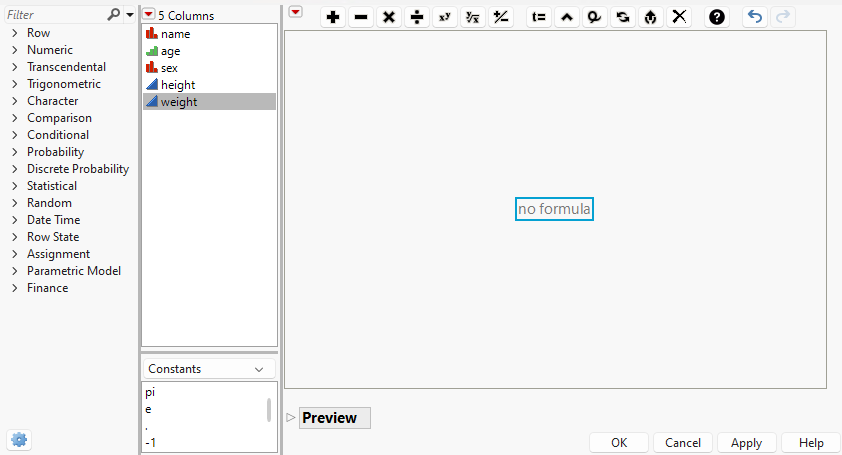
Task: Open formula help question mark icon
Action: coord(717,17)
